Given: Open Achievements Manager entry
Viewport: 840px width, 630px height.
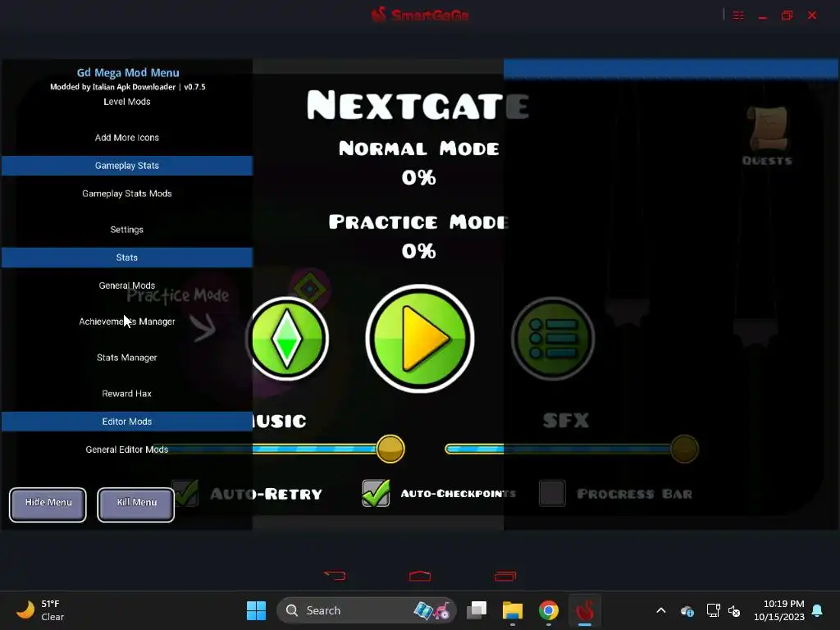Looking at the screenshot, I should pyautogui.click(x=127, y=322).
